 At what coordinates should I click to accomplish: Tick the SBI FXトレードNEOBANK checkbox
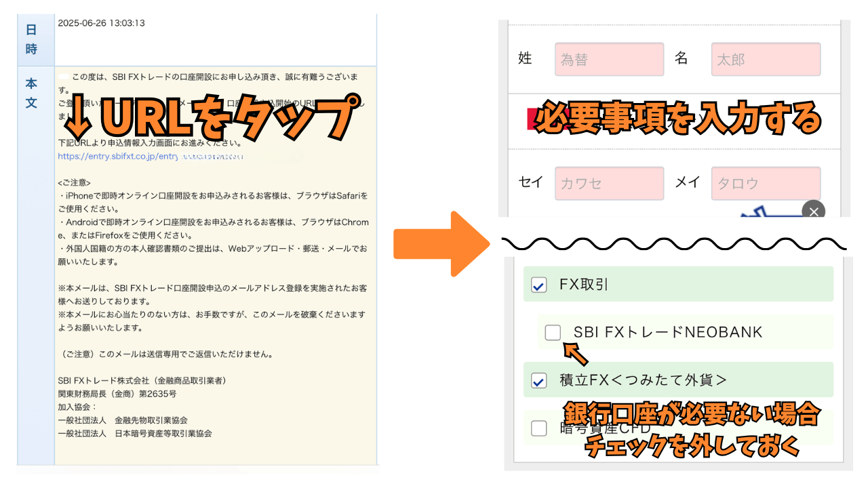click(553, 332)
